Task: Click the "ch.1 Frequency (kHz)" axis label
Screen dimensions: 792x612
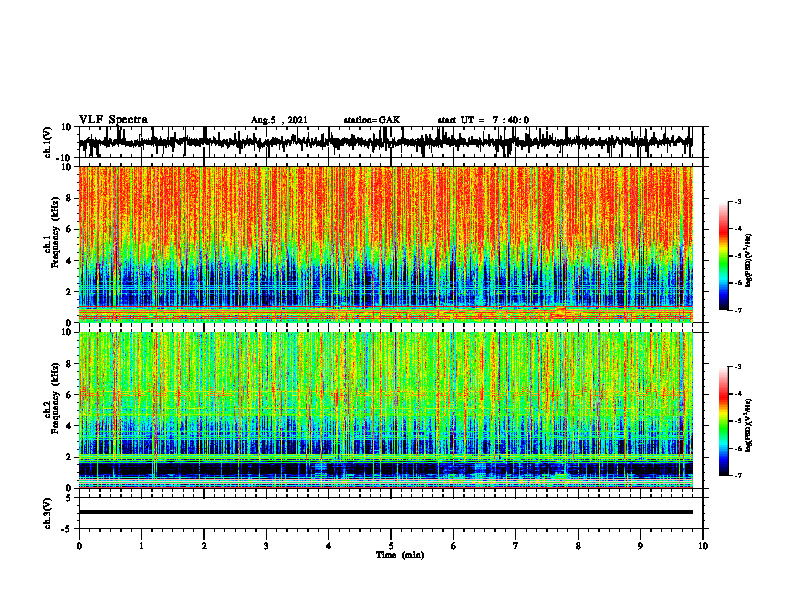Action: (x=52, y=233)
